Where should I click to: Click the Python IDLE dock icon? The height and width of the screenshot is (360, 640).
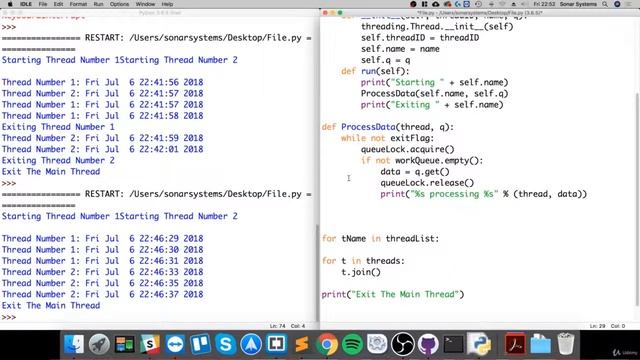pyautogui.click(x=479, y=344)
